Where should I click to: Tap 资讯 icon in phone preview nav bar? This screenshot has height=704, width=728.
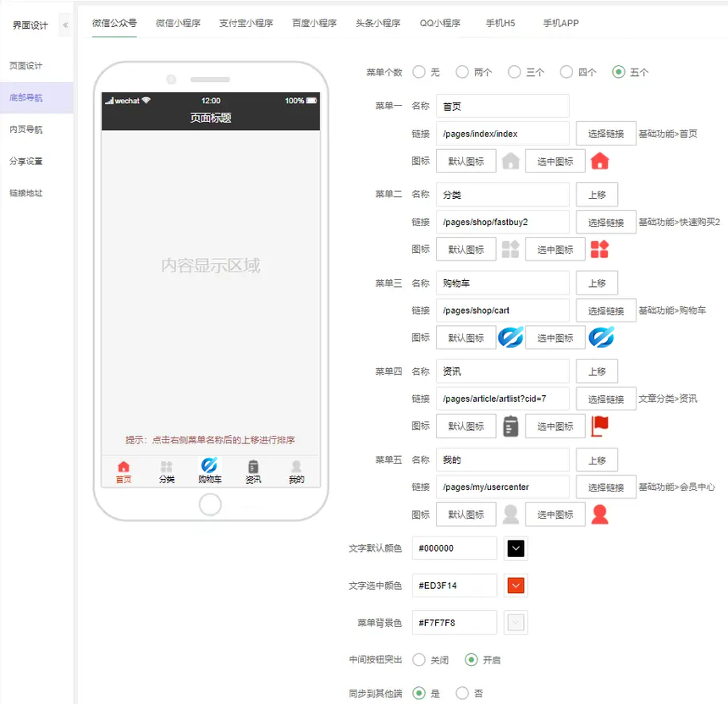click(x=253, y=467)
